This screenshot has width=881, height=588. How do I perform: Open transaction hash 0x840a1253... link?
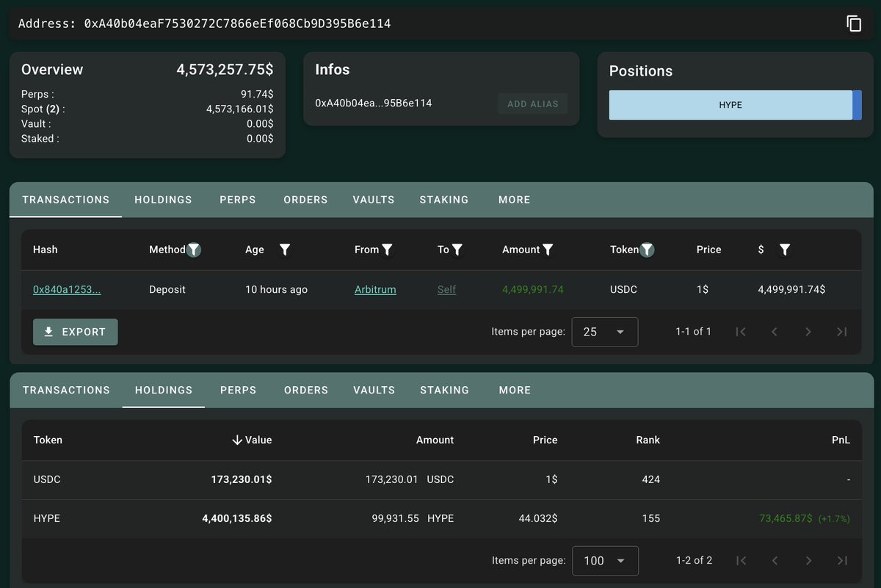pyautogui.click(x=67, y=290)
